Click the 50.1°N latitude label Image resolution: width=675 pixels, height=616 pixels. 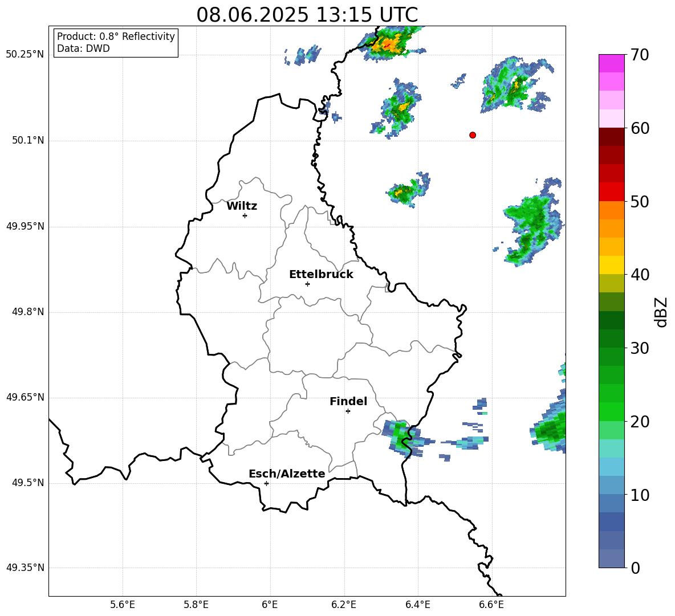28,141
